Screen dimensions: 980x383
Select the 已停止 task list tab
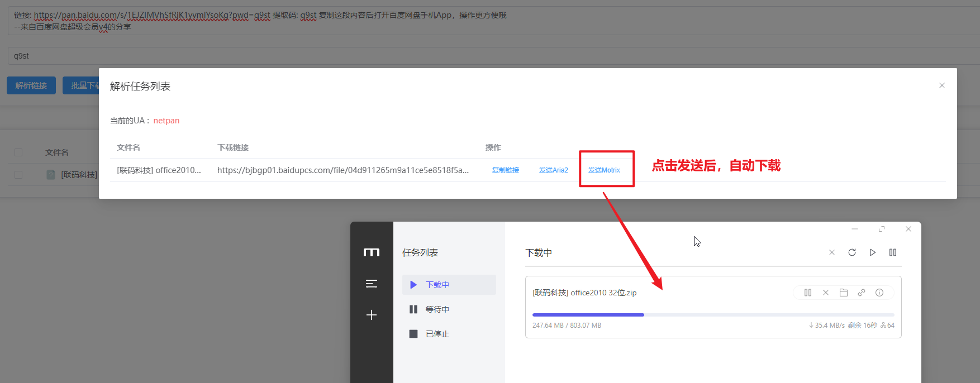coord(449,334)
